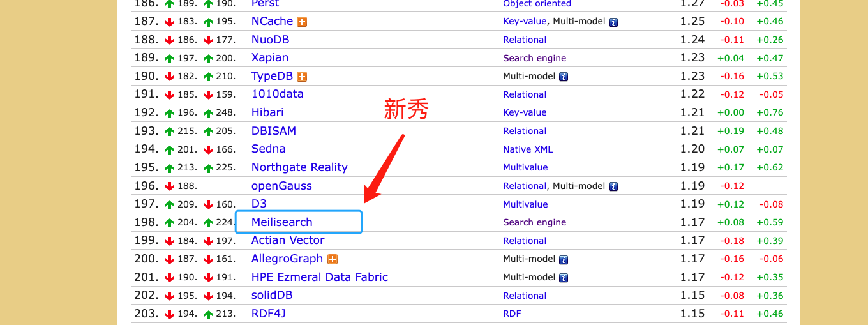Click Key-value link in Hibari row
The height and width of the screenshot is (325, 868).
[525, 112]
